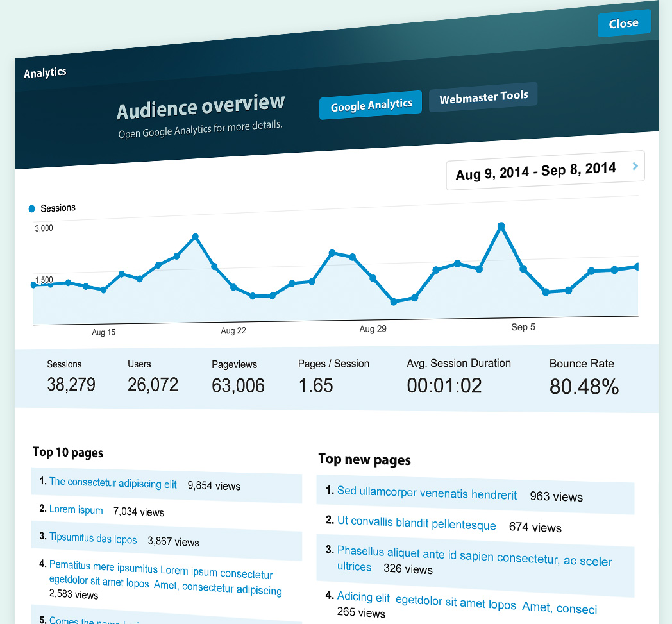672x624 pixels.
Task: Click the Bounce Rate value 80.48%
Action: (584, 387)
